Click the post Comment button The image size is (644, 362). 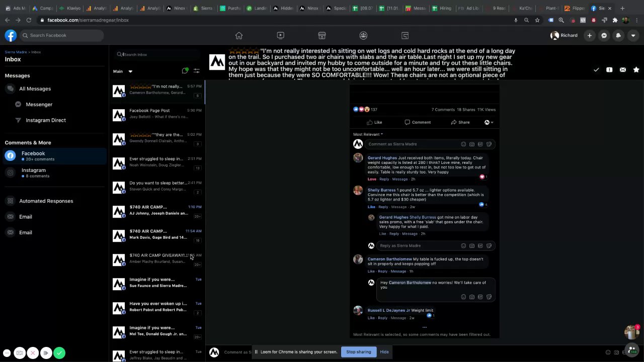pyautogui.click(x=418, y=122)
